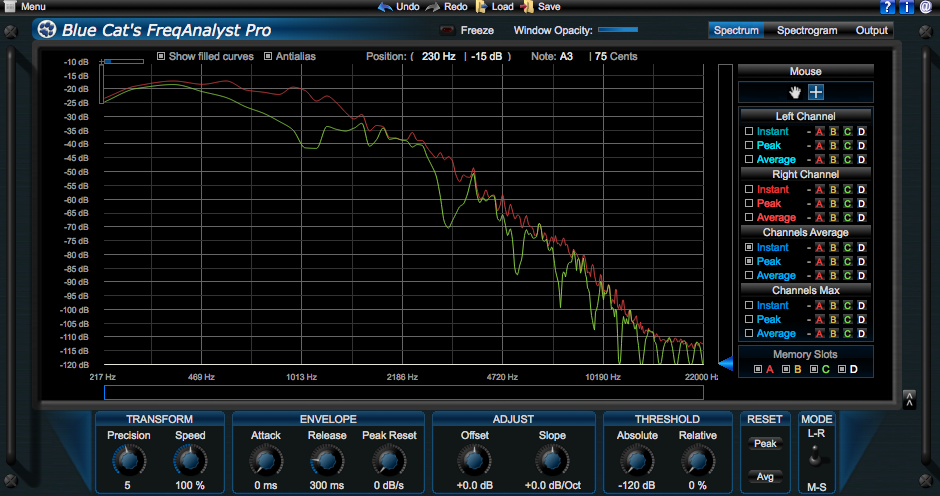The width and height of the screenshot is (940, 496).
Task: Switch to the Spectrogram tab
Action: click(x=807, y=30)
